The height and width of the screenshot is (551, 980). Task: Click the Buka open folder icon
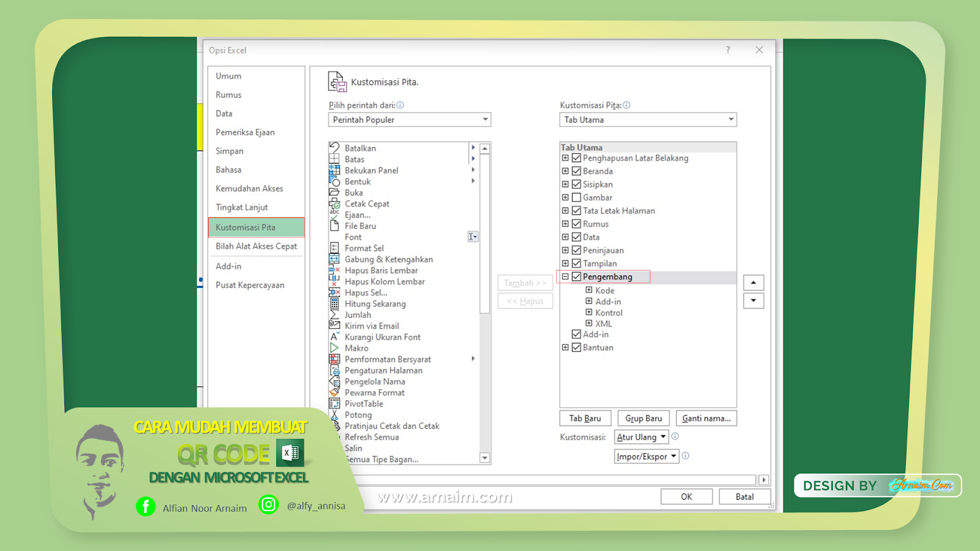[x=334, y=192]
